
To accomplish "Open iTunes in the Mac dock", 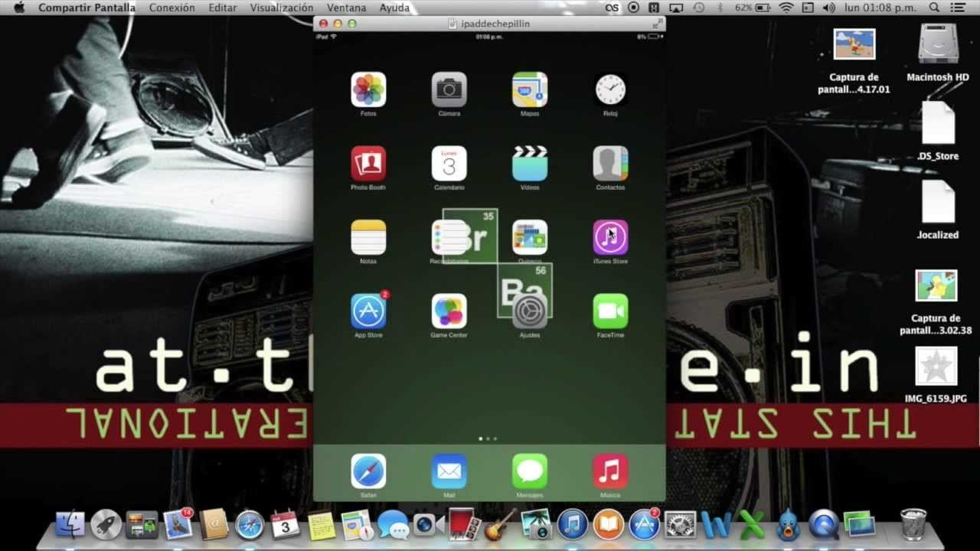I will pyautogui.click(x=572, y=525).
